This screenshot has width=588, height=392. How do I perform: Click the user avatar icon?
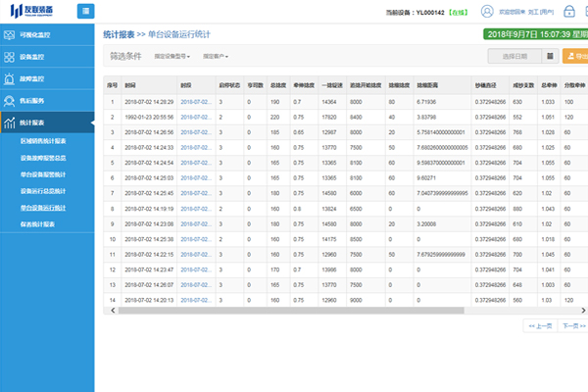tap(489, 12)
